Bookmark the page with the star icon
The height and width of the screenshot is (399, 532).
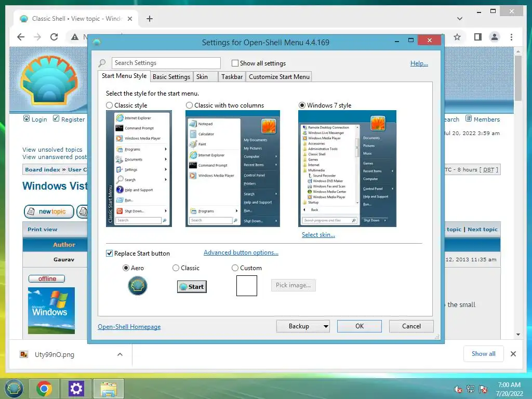click(x=457, y=37)
